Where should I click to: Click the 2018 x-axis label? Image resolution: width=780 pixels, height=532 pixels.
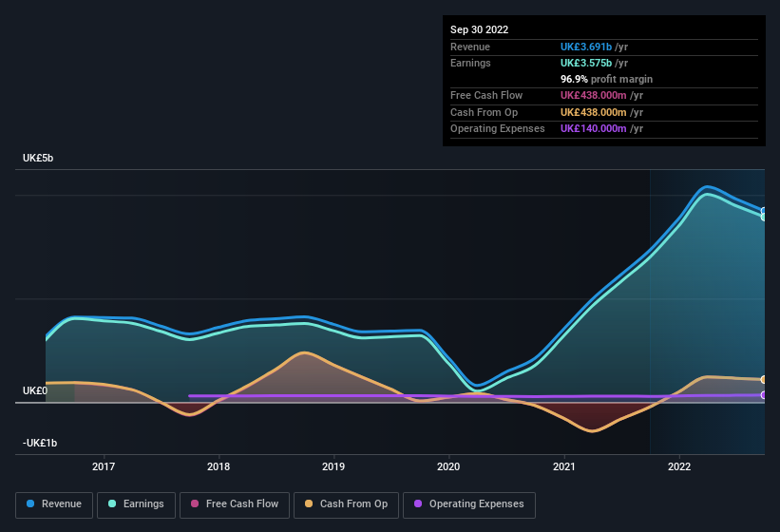[x=219, y=466]
